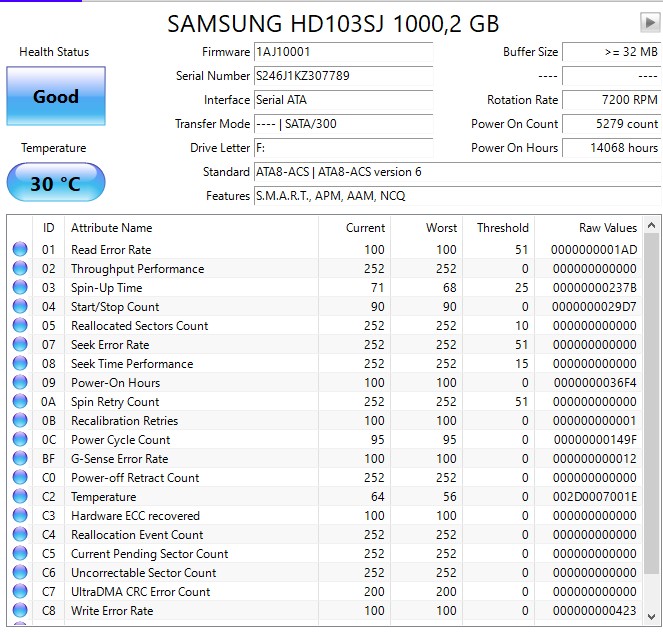The image size is (663, 632).
Task: Click the Firmware value field
Action: click(x=343, y=52)
